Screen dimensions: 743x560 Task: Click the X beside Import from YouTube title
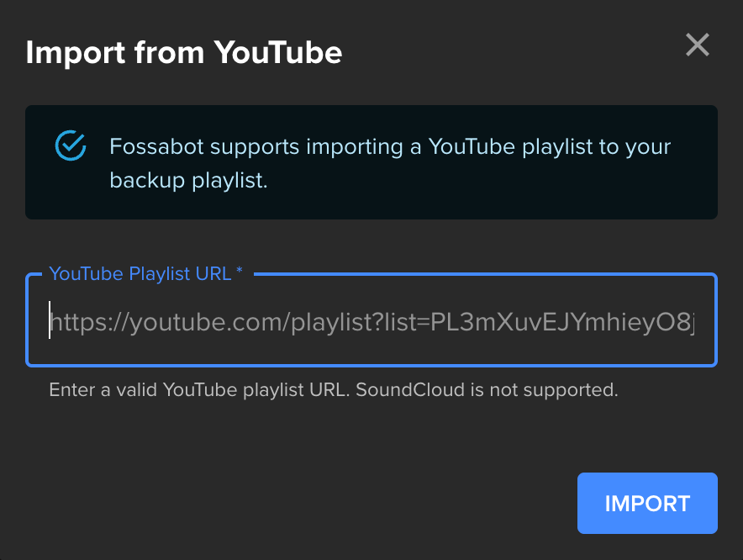pyautogui.click(x=697, y=45)
